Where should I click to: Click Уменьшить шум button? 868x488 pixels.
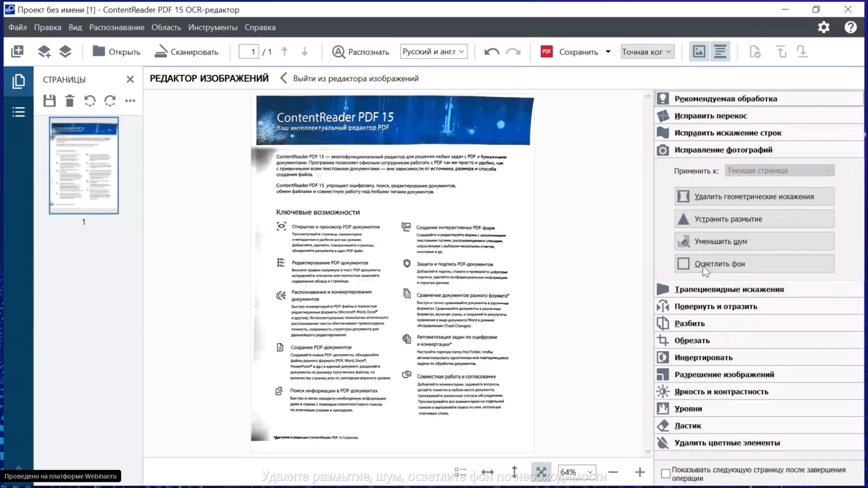point(754,241)
